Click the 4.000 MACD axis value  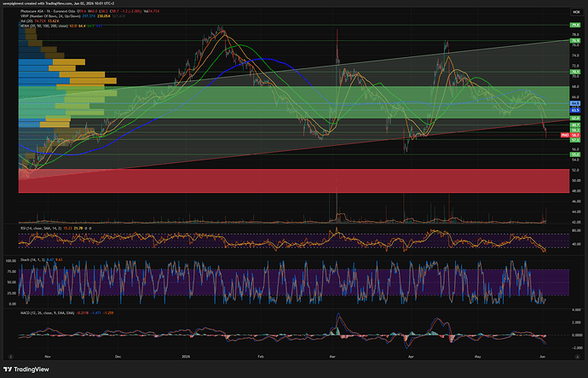(x=576, y=310)
